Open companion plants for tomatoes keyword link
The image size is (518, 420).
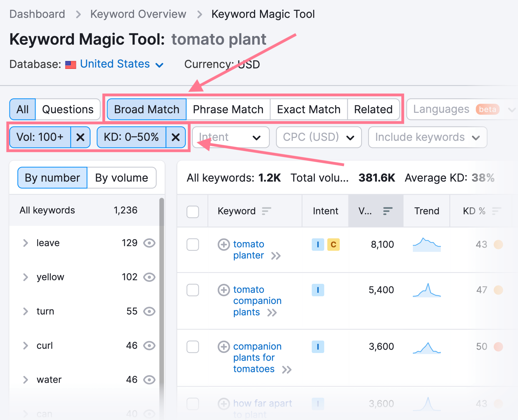pyautogui.click(x=257, y=358)
